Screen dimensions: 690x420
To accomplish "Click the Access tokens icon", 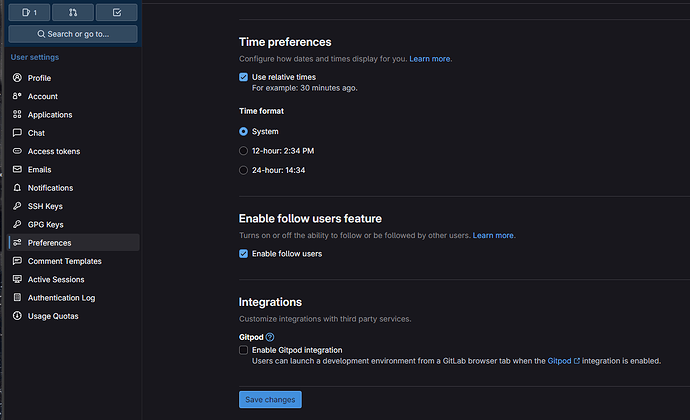I will pos(17,151).
